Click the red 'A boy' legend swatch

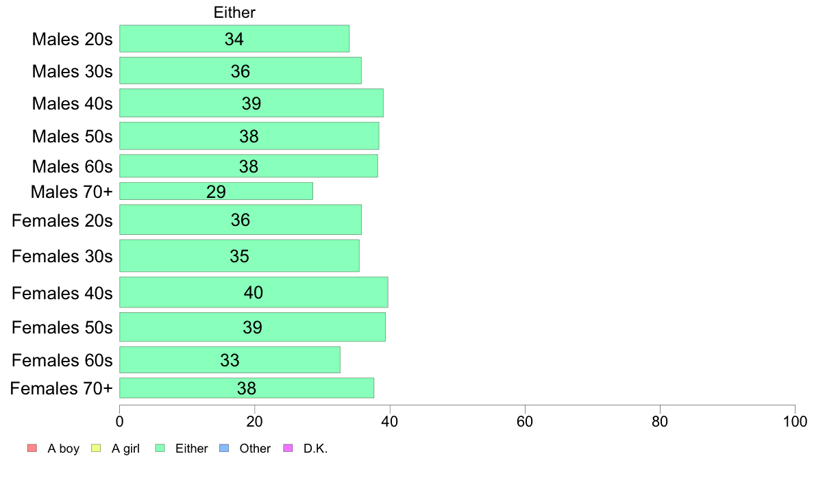click(32, 448)
